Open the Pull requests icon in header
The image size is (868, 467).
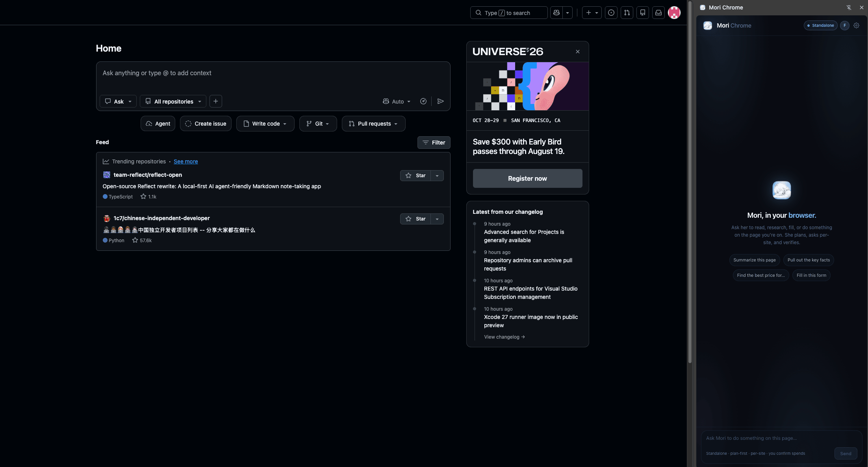[627, 13]
